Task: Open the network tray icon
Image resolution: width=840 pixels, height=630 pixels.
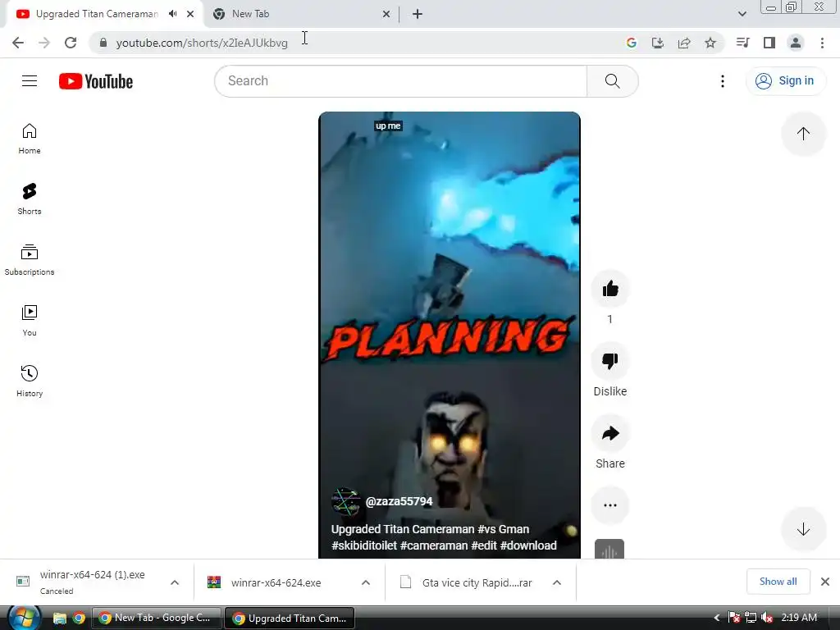Action: [751, 618]
